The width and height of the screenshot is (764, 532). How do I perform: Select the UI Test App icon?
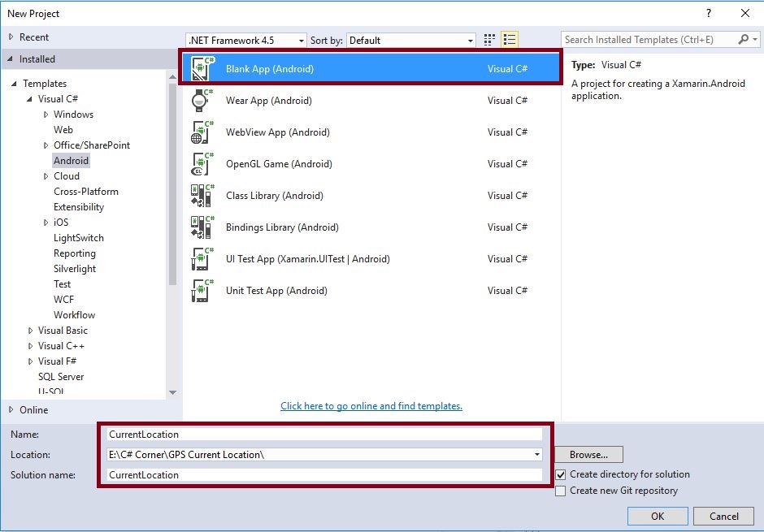pyautogui.click(x=202, y=258)
